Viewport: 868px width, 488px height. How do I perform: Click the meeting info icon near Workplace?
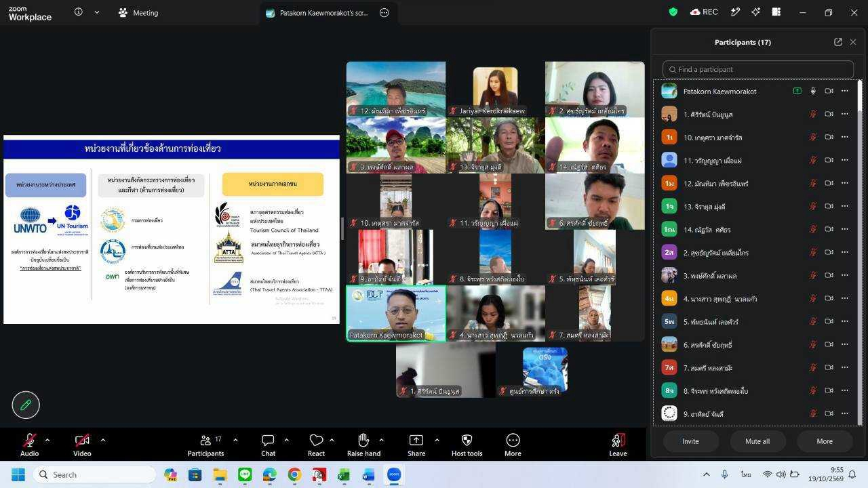click(79, 12)
